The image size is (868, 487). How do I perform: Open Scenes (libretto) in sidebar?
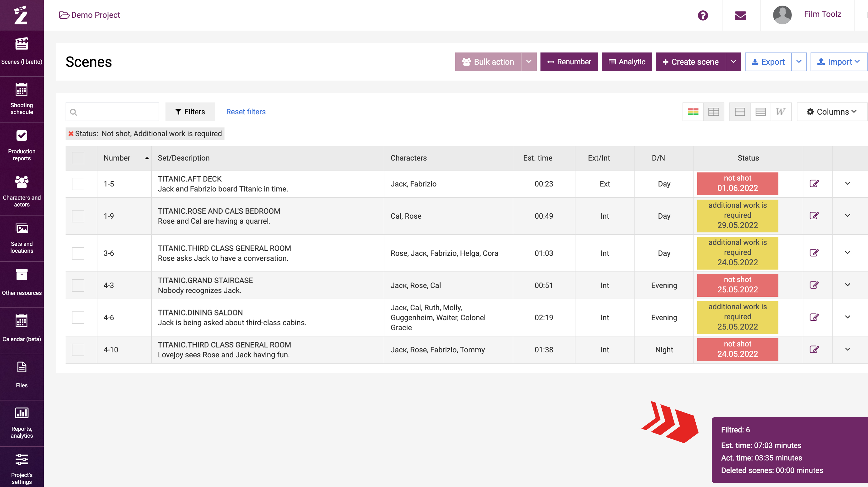[x=22, y=53]
